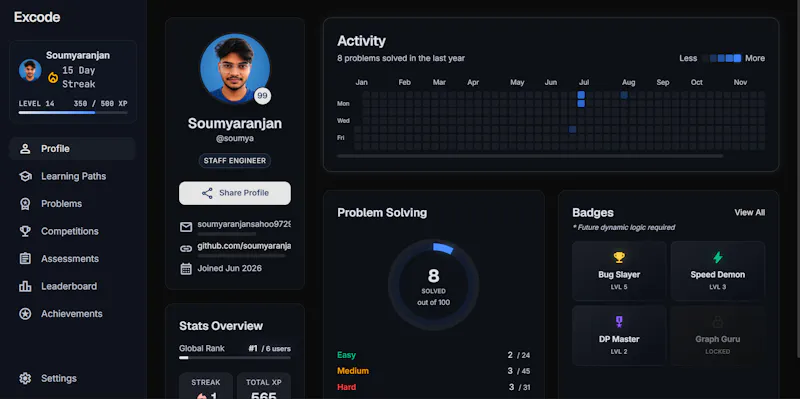Click the STREAK stat card
This screenshot has width=800, height=399.
tap(206, 386)
